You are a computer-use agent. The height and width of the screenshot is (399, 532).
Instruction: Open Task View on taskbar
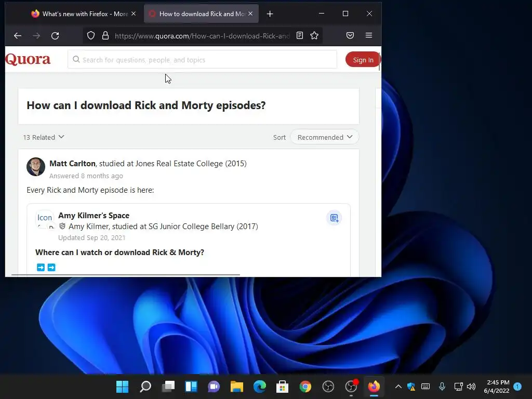coord(168,387)
